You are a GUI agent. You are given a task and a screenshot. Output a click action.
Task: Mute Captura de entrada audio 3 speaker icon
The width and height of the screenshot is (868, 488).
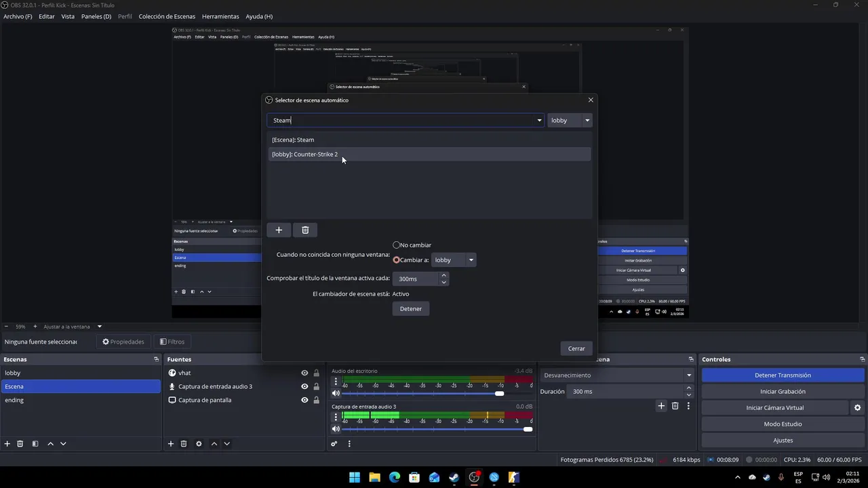[x=336, y=428]
